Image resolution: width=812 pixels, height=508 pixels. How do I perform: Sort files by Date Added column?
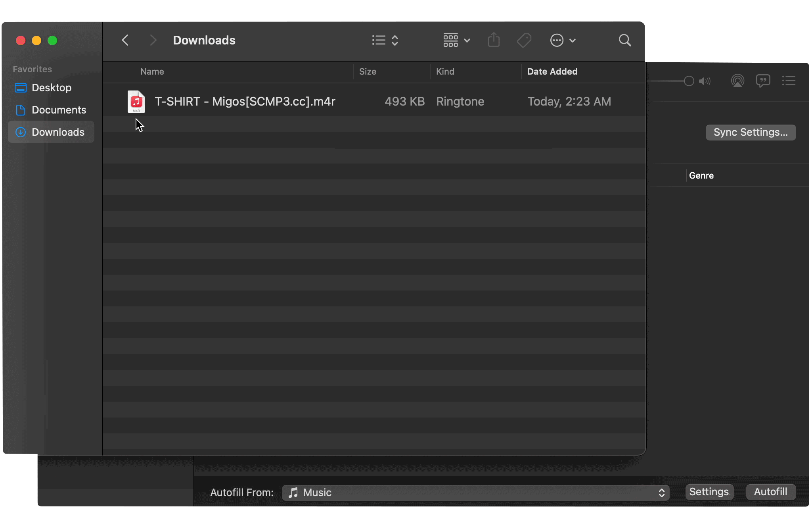point(552,71)
